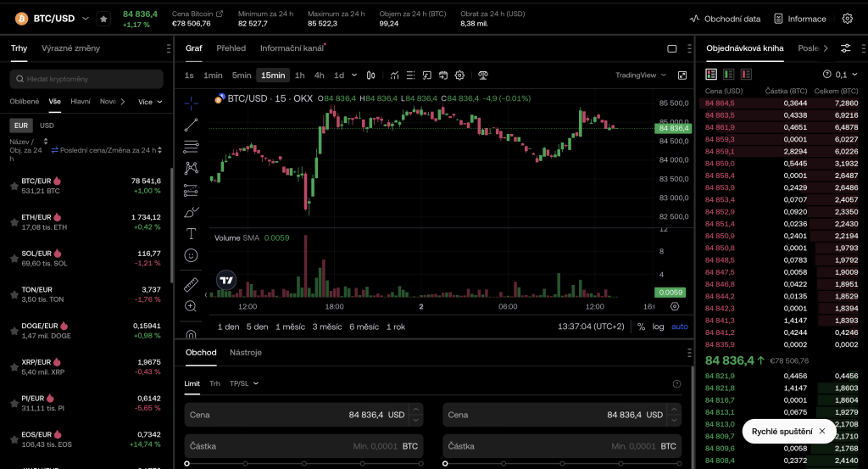Open markets panel three-dot menu

point(169,48)
